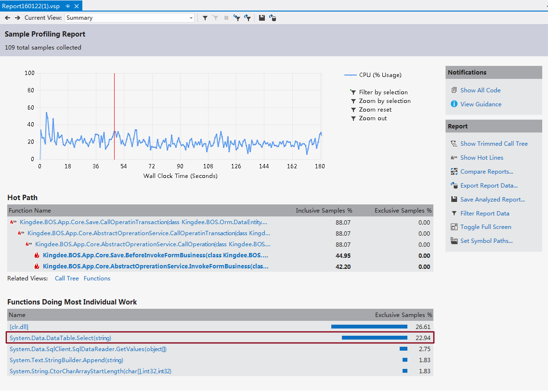Viewport: 548px width, 392px height.
Task: Click the Compare Reports icon
Action: pos(454,171)
